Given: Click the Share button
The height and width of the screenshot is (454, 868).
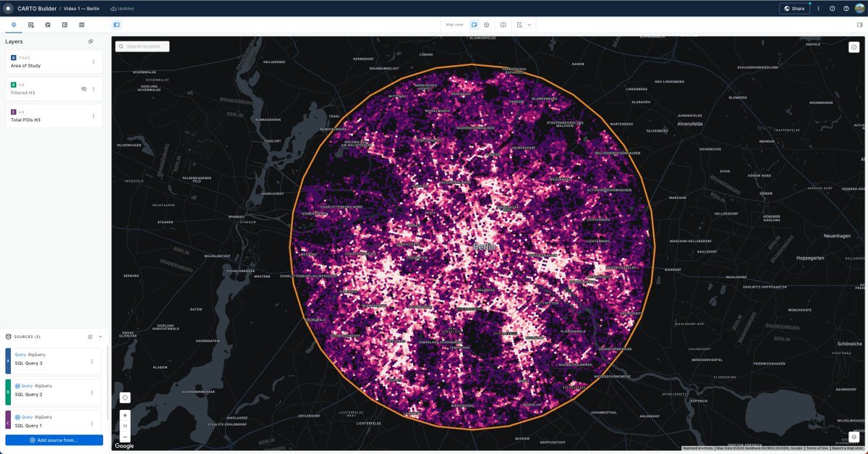Looking at the screenshot, I should (794, 9).
